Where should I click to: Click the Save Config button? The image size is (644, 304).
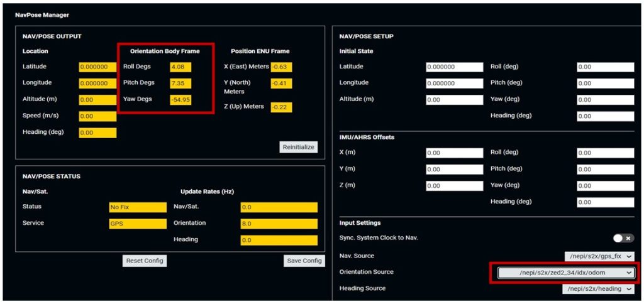(304, 261)
